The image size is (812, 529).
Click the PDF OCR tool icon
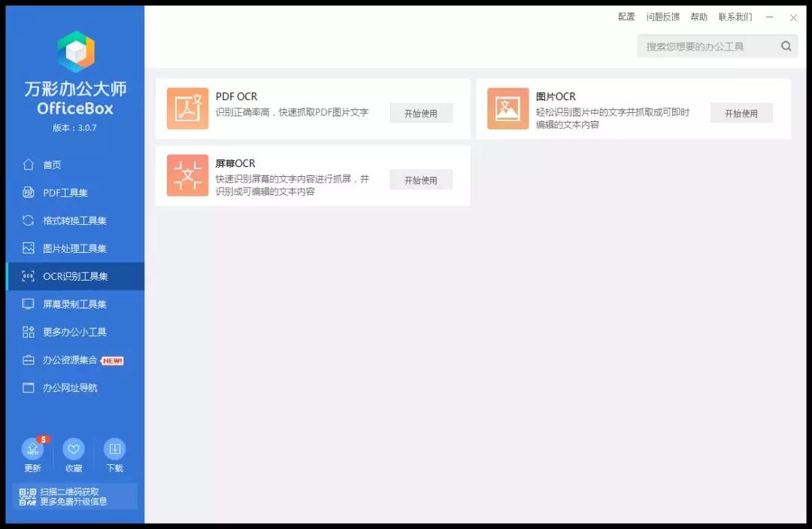(187, 109)
